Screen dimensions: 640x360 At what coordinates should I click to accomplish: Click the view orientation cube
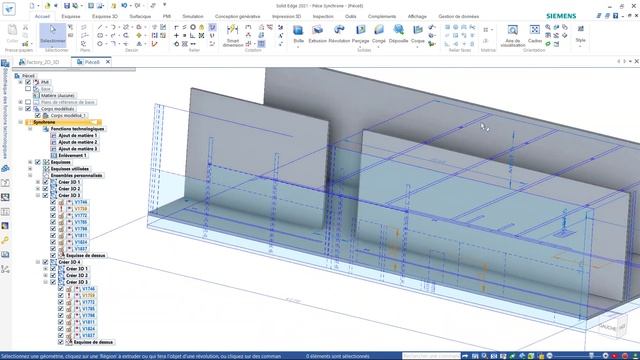click(612, 327)
